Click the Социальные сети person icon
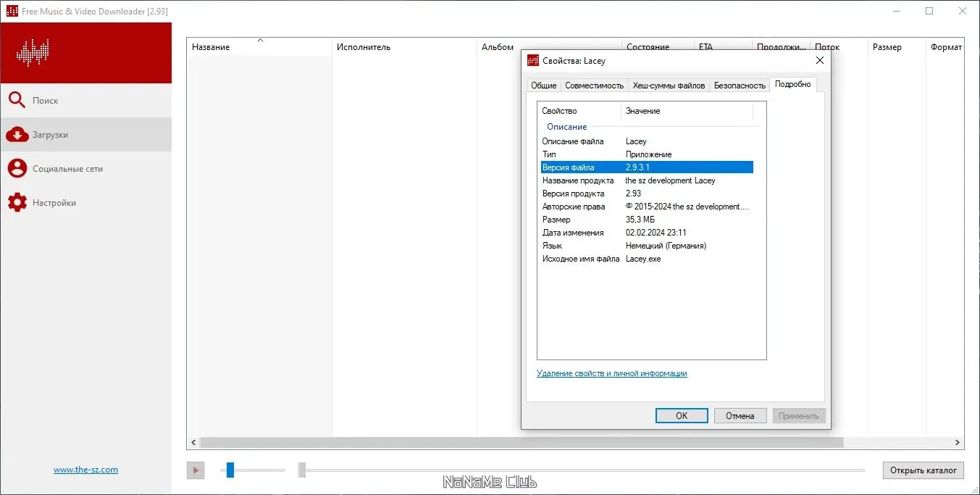This screenshot has width=980, height=495. click(x=17, y=169)
